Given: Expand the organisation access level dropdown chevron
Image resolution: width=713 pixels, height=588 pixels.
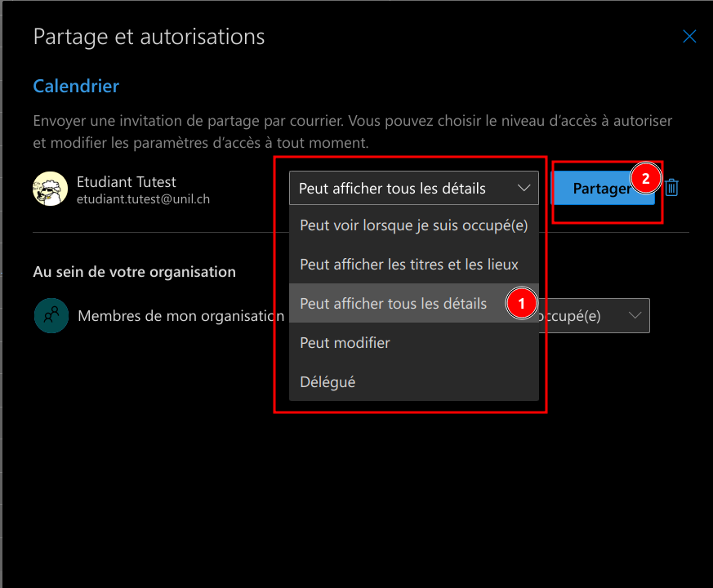Looking at the screenshot, I should [x=635, y=316].
